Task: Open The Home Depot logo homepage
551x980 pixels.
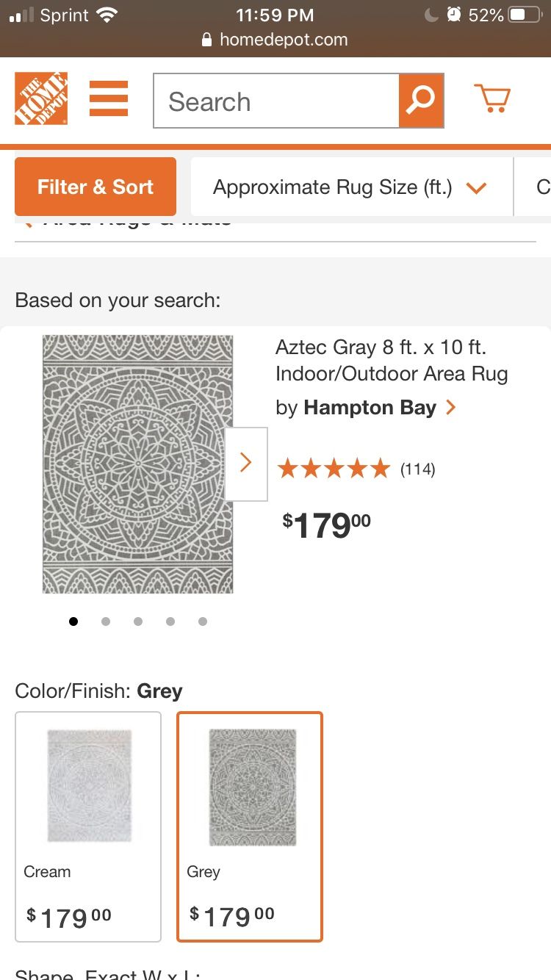Action: (41, 98)
